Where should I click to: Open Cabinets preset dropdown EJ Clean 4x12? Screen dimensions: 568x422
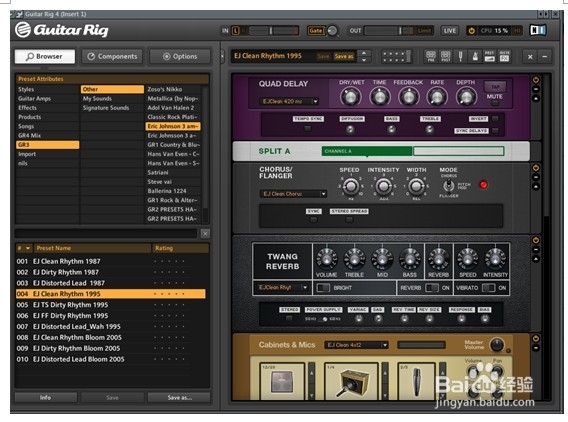(x=356, y=345)
